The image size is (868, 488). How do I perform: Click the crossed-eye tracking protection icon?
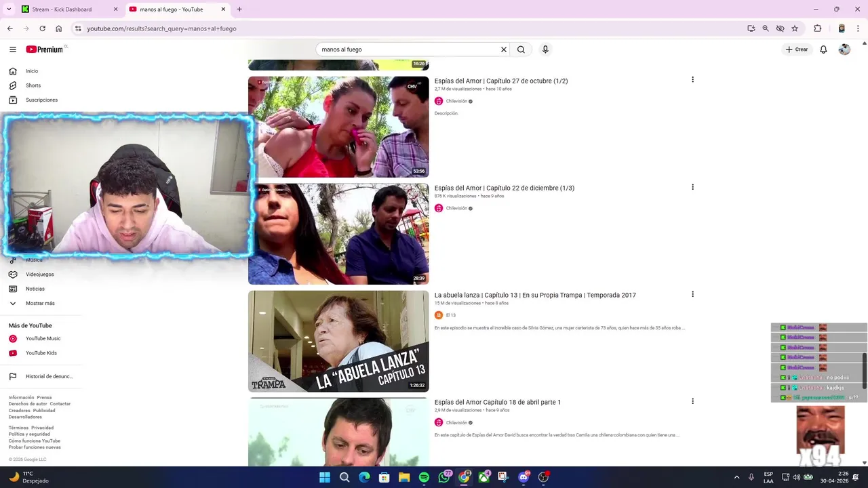point(780,28)
